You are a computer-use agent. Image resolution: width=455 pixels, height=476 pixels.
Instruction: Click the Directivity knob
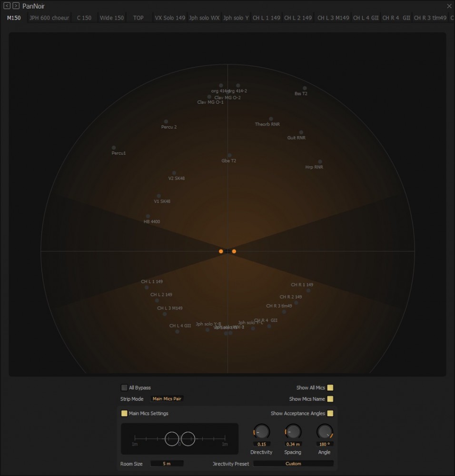pos(261,432)
